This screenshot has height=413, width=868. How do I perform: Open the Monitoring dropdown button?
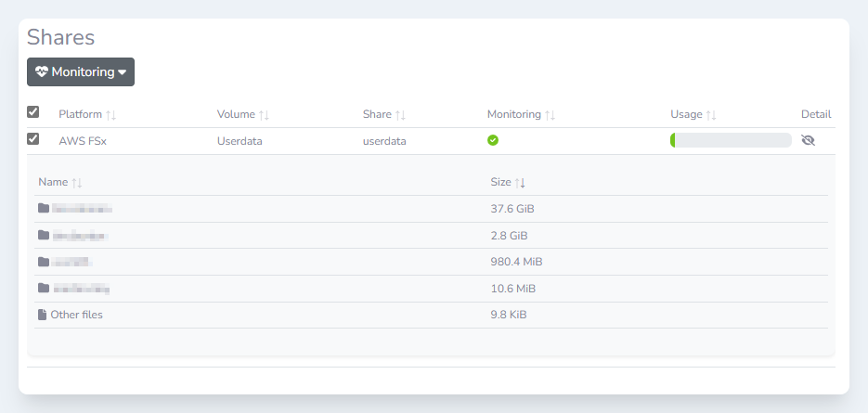pyautogui.click(x=81, y=71)
